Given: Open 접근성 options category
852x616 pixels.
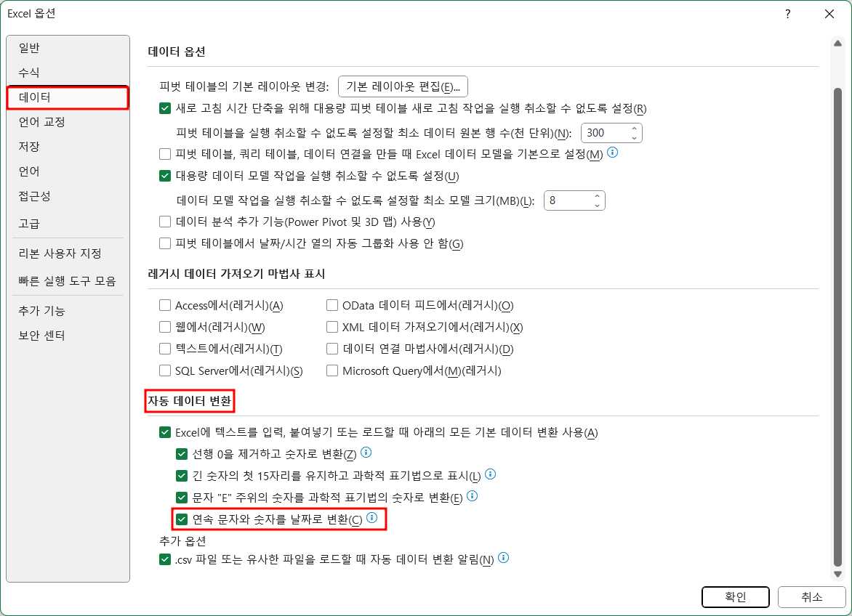Looking at the screenshot, I should pos(68,196).
